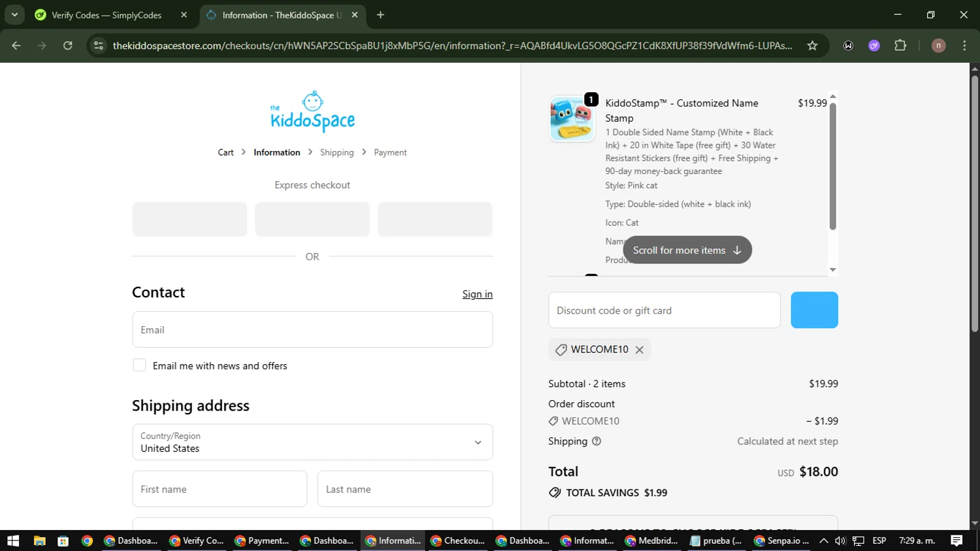Open the taskbar notification center

click(x=956, y=541)
